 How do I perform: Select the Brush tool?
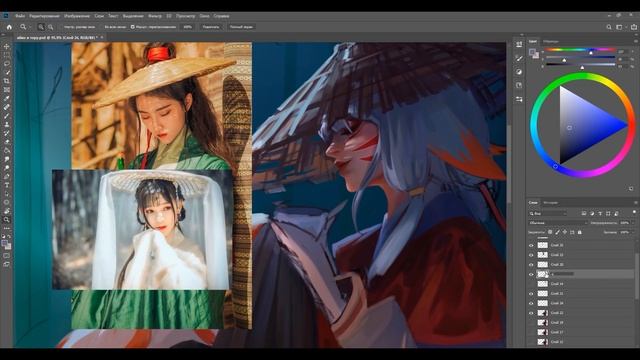click(7, 116)
